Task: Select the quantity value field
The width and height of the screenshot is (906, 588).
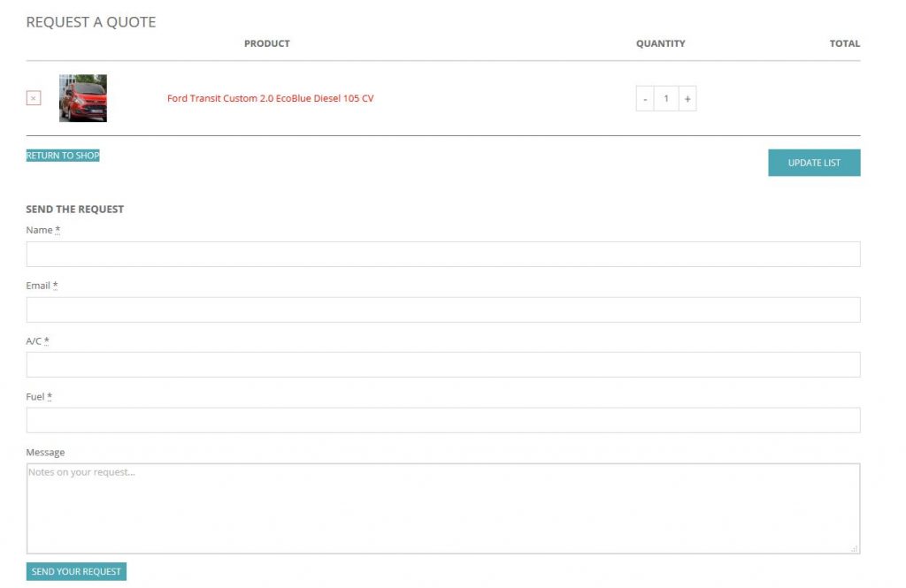Action: (x=666, y=99)
